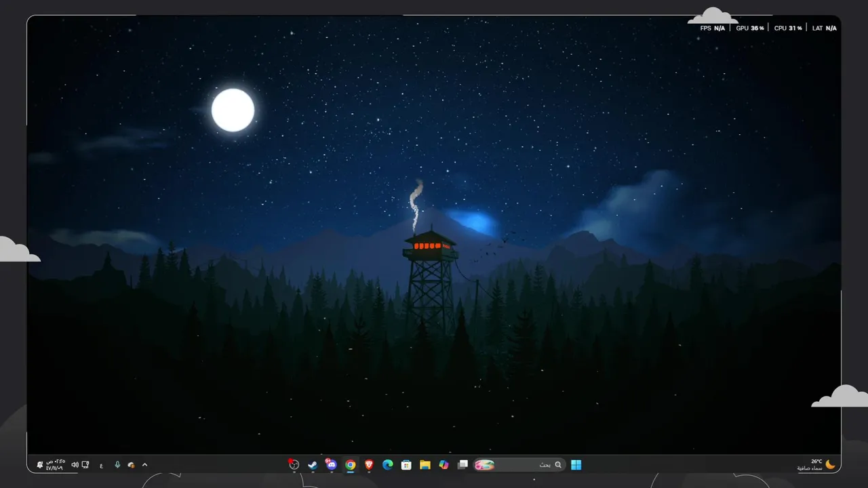Open Task View from the taskbar
The height and width of the screenshot is (488, 868).
462,465
